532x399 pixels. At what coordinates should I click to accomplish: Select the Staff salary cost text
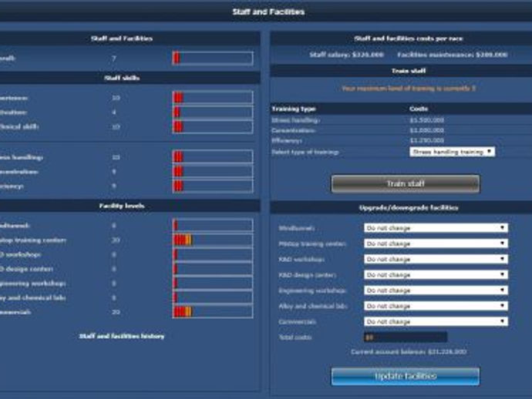pyautogui.click(x=346, y=55)
